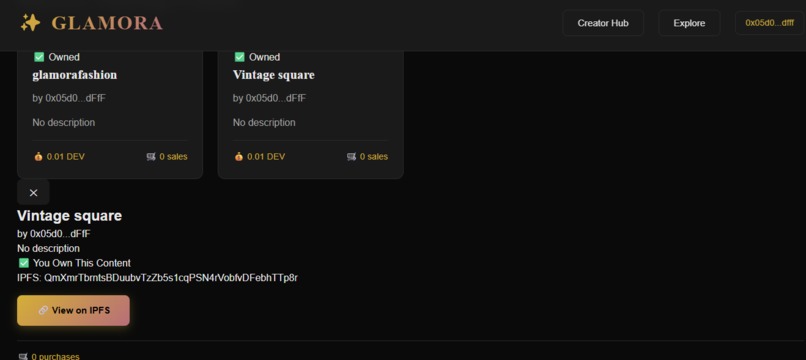Viewport: 806px width, 360px height.
Task: Click the You Own This Content checkmark
Action: click(x=24, y=263)
